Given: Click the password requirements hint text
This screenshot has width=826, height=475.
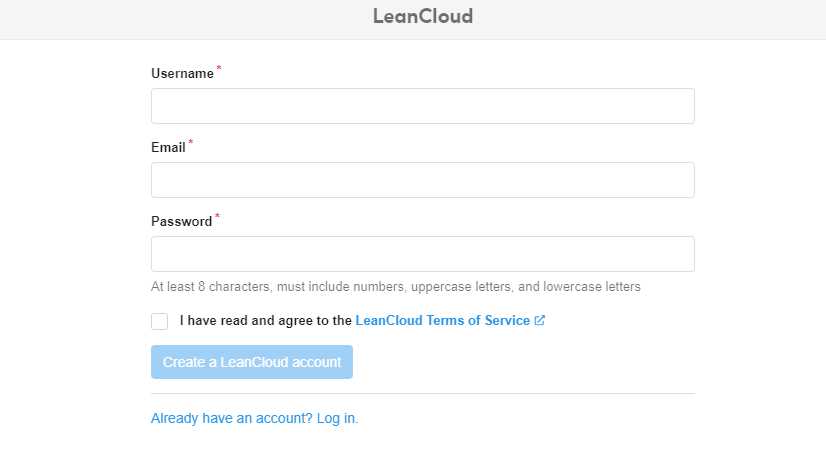Looking at the screenshot, I should point(396,286).
